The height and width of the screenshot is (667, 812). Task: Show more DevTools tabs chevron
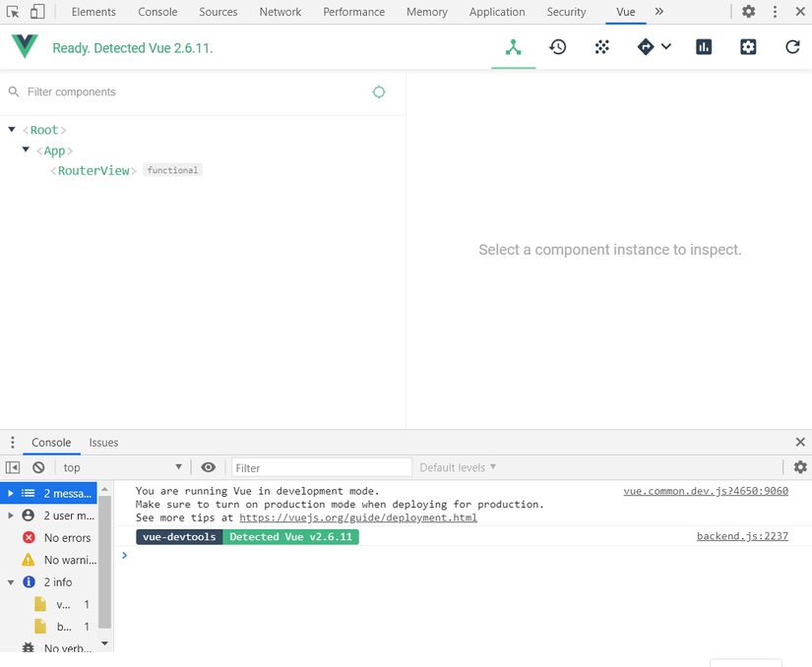pyautogui.click(x=658, y=12)
